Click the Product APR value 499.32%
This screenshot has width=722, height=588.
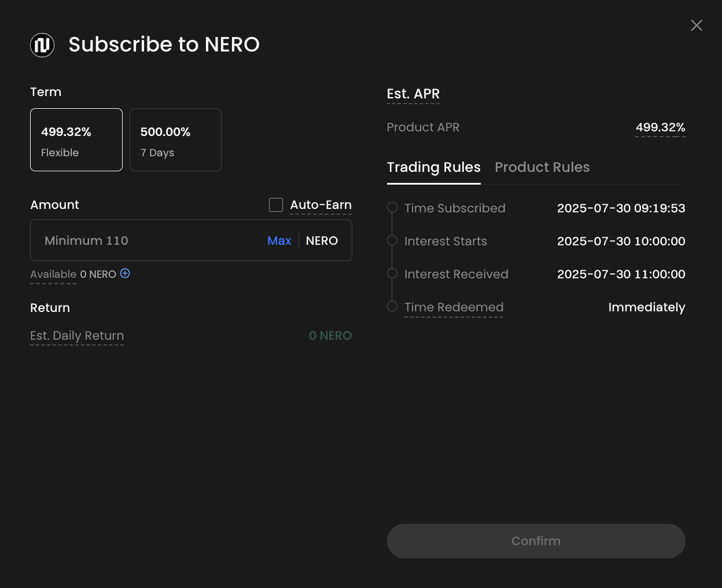click(x=661, y=127)
